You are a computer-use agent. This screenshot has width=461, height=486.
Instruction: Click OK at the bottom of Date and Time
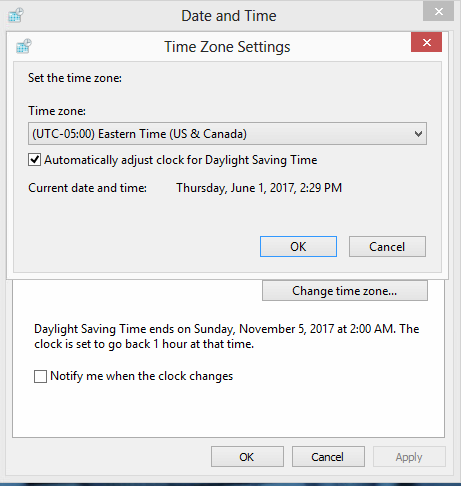pyautogui.click(x=247, y=457)
